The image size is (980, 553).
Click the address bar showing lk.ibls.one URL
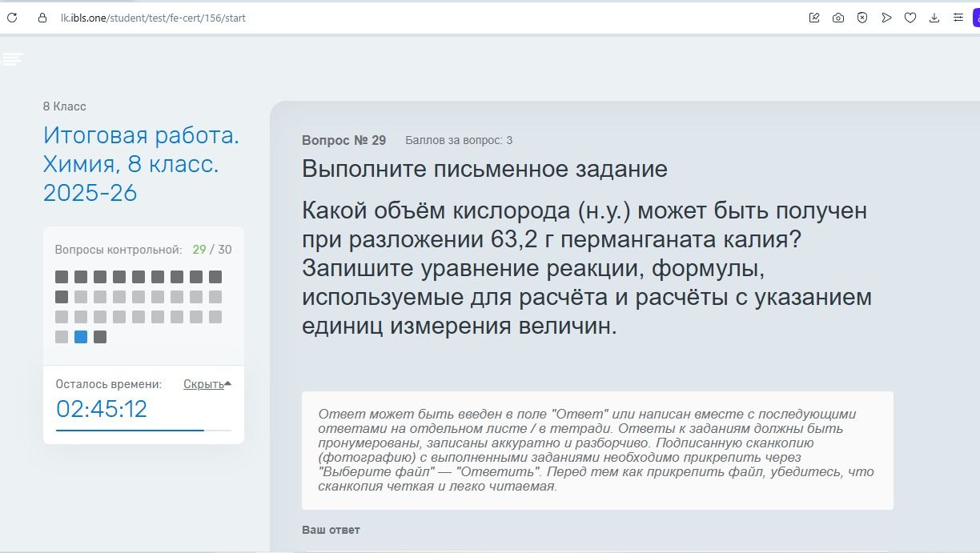[x=153, y=18]
